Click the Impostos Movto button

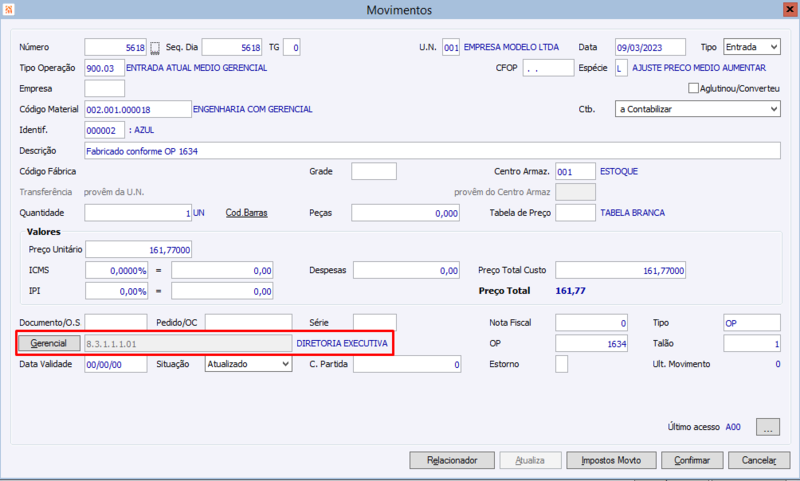click(611, 460)
